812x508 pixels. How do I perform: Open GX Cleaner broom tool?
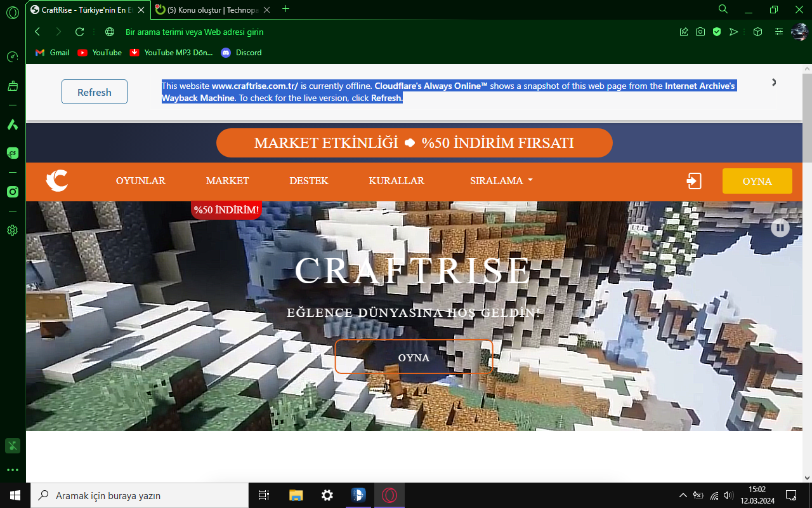click(x=12, y=86)
